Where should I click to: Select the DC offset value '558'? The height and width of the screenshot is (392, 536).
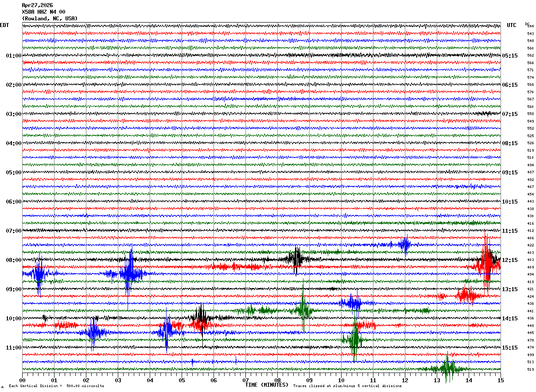click(530, 114)
